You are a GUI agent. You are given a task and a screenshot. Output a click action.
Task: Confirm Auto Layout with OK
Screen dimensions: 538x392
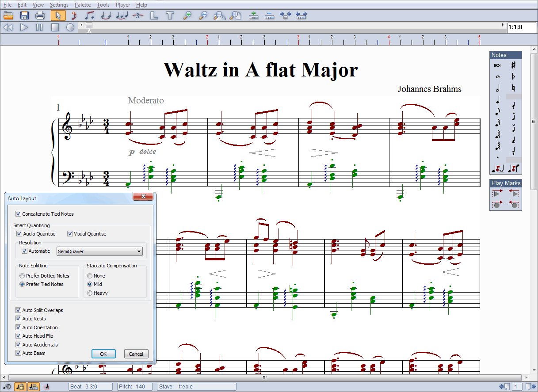(103, 354)
